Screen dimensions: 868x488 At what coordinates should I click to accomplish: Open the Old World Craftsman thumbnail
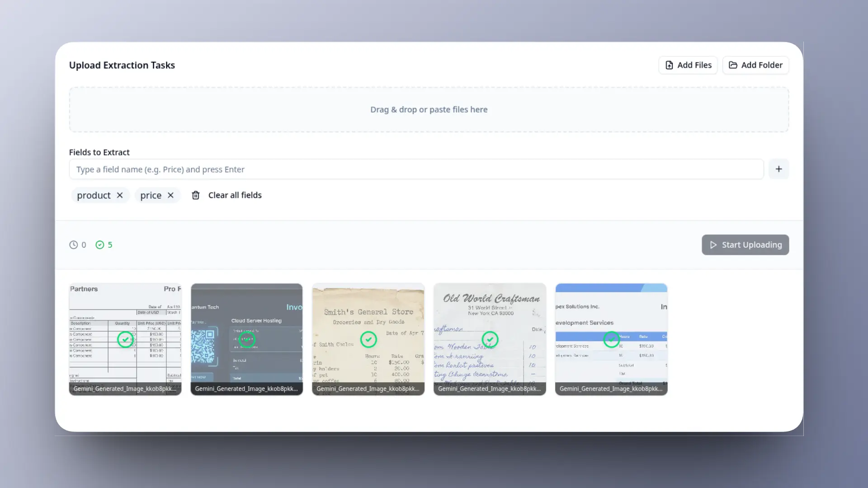click(490, 339)
